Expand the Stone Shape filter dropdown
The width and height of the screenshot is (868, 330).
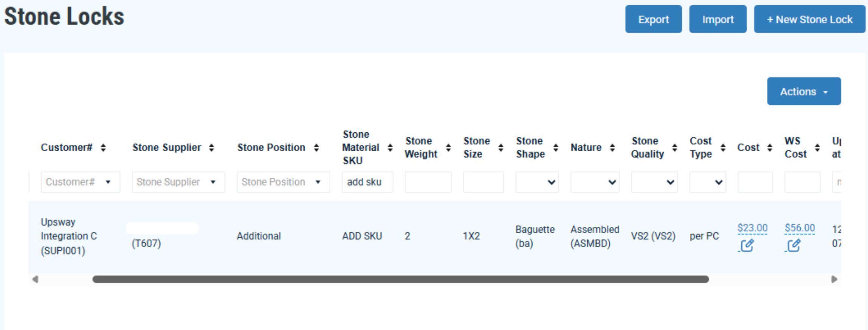click(x=537, y=182)
